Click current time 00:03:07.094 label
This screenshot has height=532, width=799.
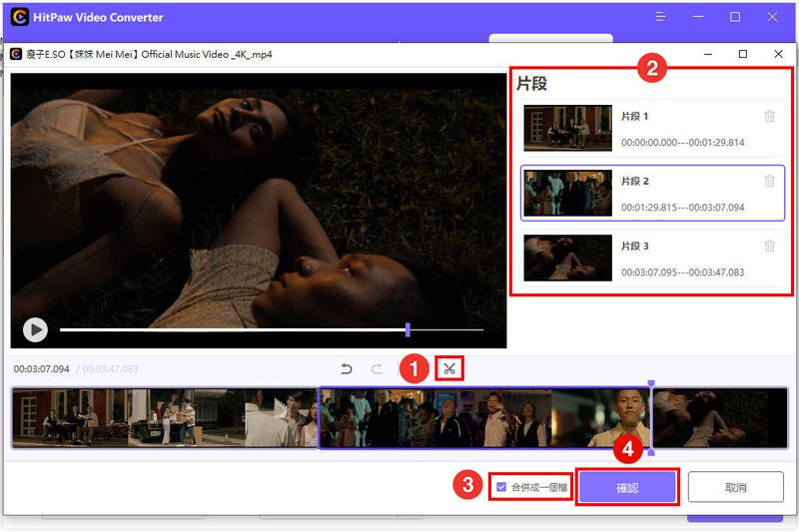(x=41, y=369)
